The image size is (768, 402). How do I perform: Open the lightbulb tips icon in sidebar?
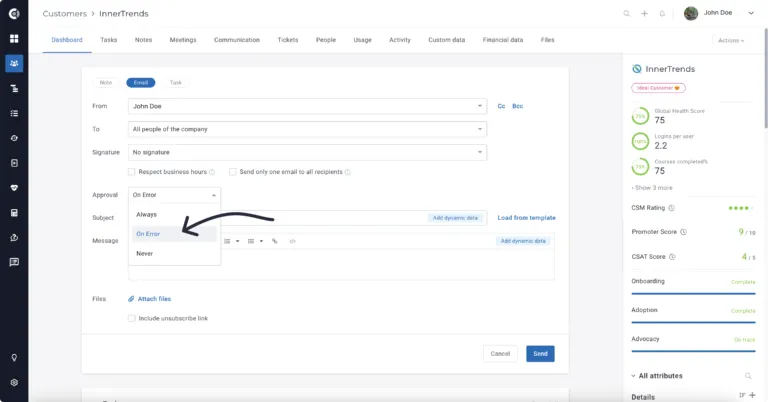click(x=14, y=357)
